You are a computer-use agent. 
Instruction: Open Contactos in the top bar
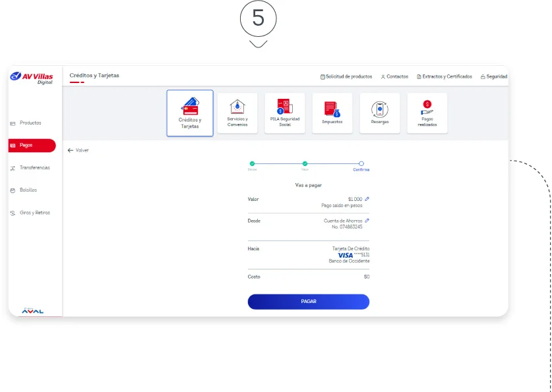pos(394,76)
